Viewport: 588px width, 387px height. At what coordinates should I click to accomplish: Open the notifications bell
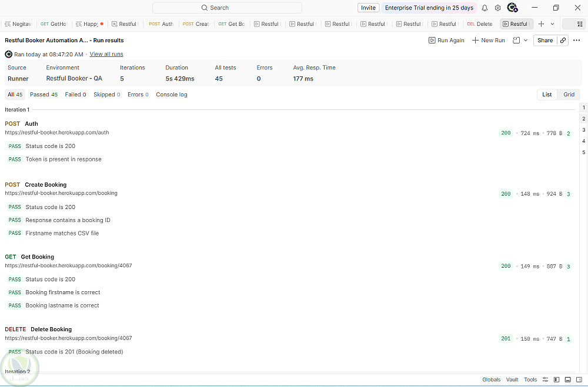pyautogui.click(x=485, y=8)
